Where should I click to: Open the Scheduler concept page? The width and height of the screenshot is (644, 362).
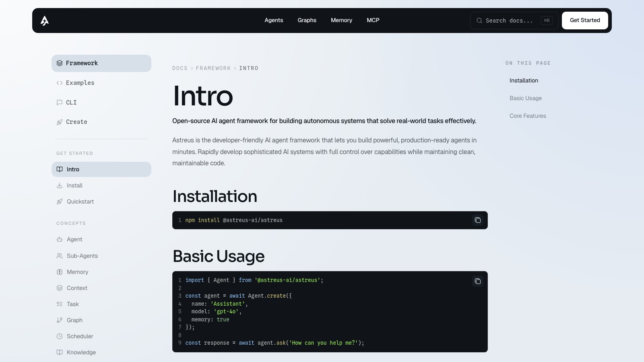[x=101, y=336]
